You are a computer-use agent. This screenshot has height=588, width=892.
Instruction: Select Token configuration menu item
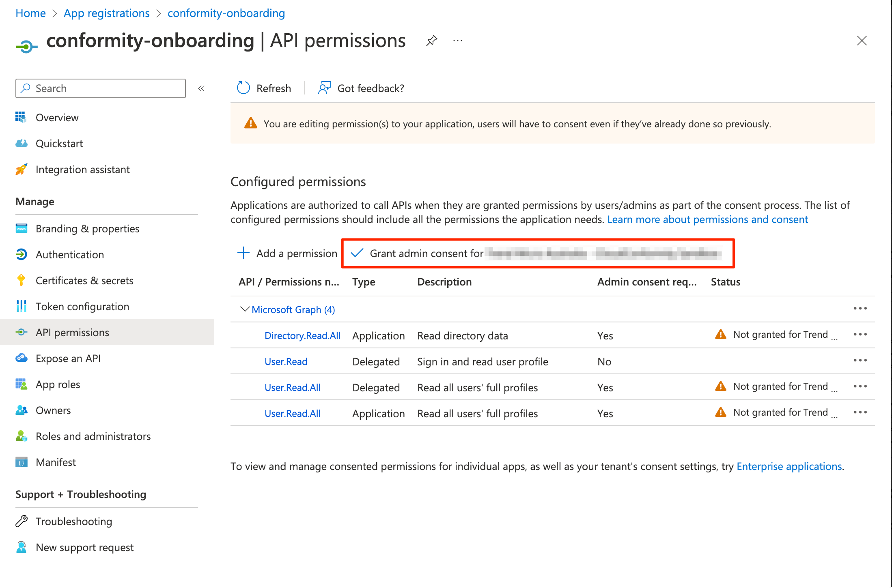point(82,307)
